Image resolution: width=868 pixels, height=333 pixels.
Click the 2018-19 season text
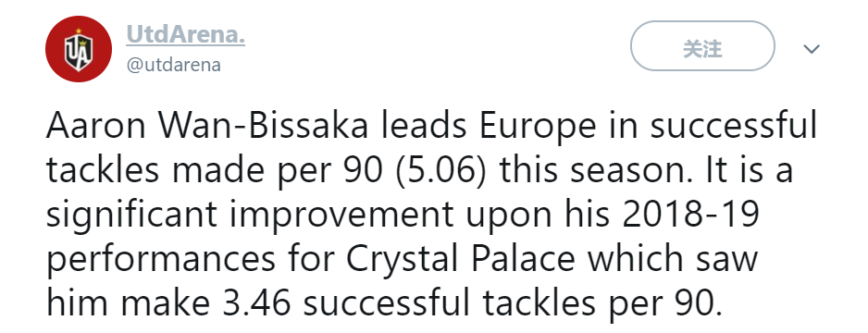coord(690,216)
